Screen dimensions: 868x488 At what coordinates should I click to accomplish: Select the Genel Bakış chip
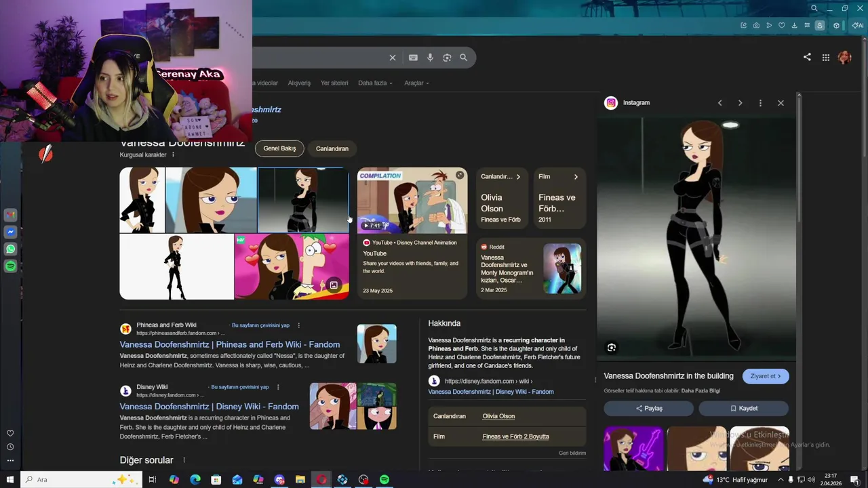[x=279, y=148]
